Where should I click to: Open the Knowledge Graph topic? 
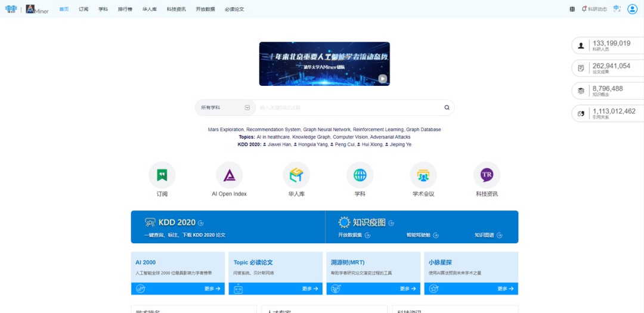[x=311, y=137]
